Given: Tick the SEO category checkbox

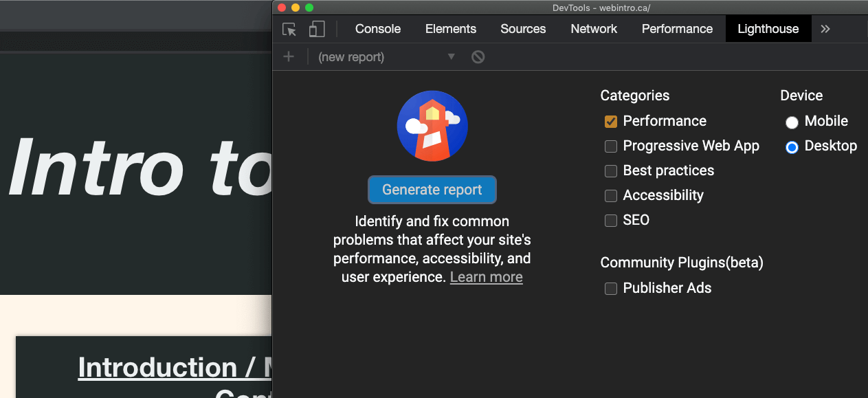Looking at the screenshot, I should 610,221.
